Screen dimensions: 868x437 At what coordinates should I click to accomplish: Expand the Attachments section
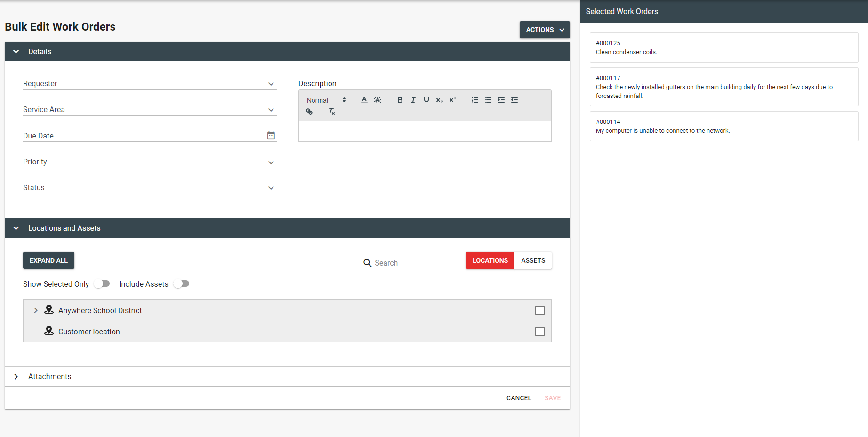[16, 376]
